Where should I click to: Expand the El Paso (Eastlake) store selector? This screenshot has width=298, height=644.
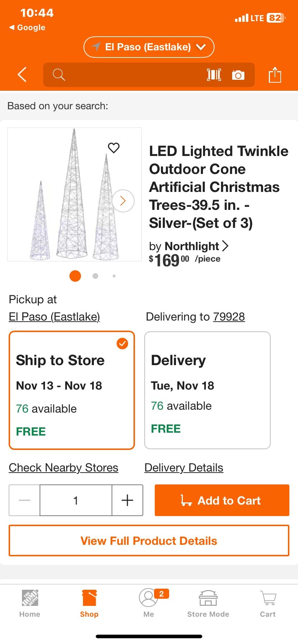(149, 47)
